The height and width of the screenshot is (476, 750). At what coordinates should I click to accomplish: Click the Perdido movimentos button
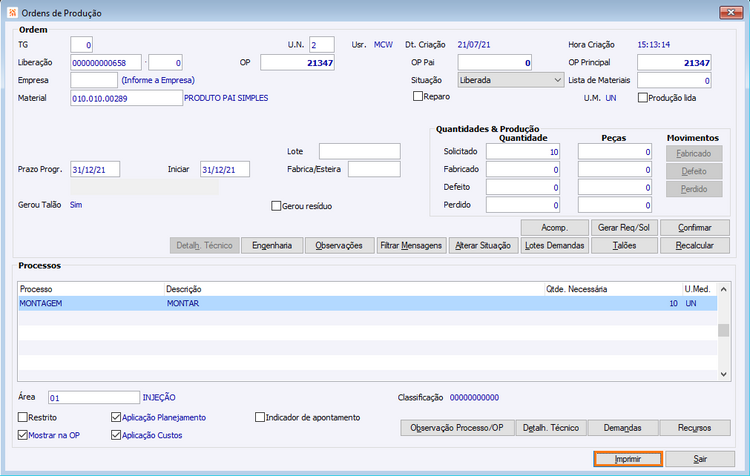[x=694, y=189]
